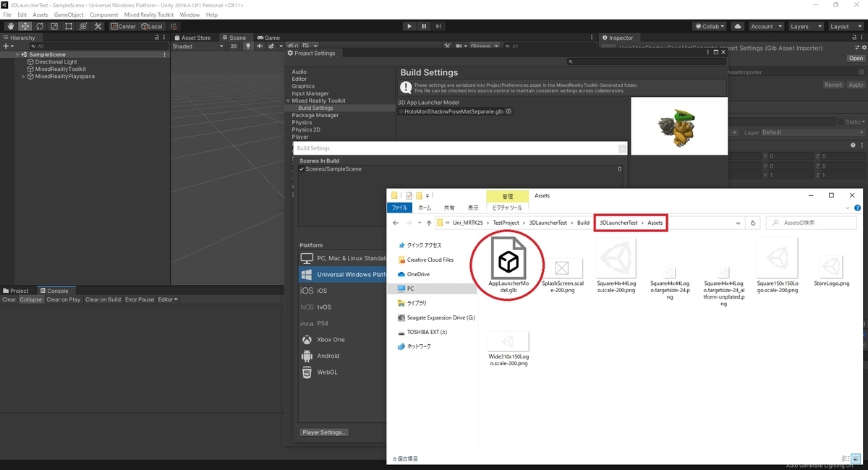Screen dimensions: 868x470
Task: Switch to the Asset Store tab
Action: pyautogui.click(x=192, y=38)
